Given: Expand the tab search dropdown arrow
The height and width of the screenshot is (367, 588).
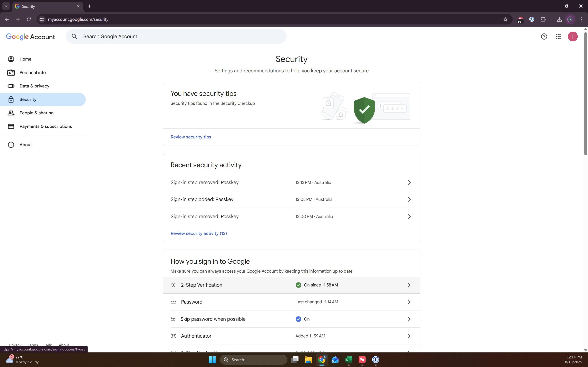Looking at the screenshot, I should pos(6,6).
